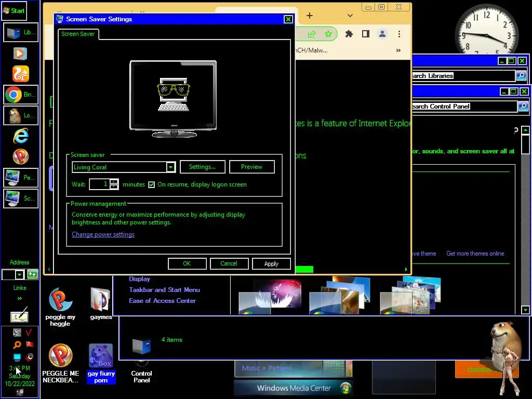
Task: Click the Search Control Panel input field
Action: coord(464,106)
